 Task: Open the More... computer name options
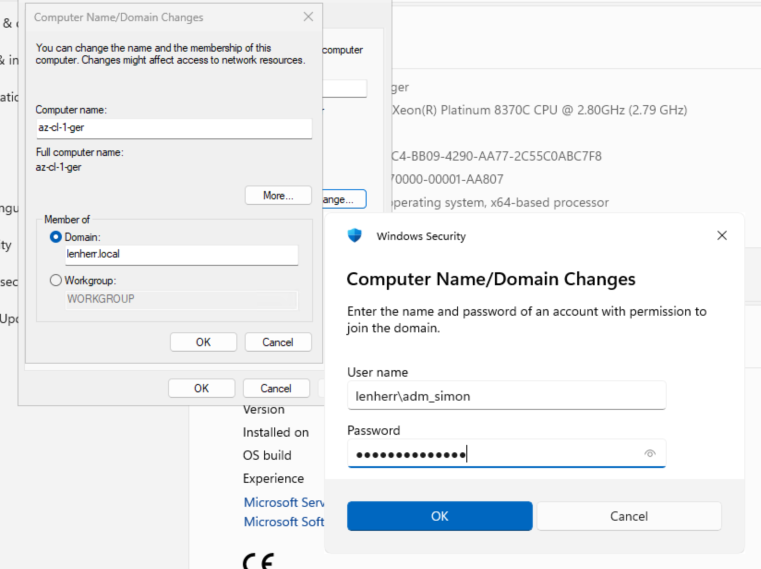point(278,196)
